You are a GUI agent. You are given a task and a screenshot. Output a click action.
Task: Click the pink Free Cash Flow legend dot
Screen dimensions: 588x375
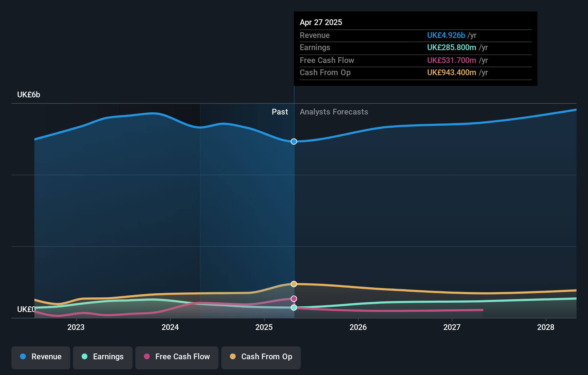146,357
